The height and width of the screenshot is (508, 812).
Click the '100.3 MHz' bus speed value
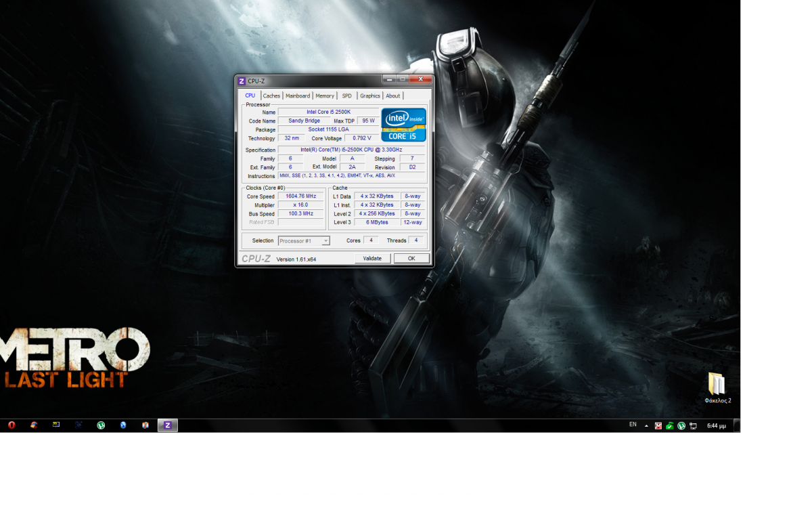coord(301,213)
